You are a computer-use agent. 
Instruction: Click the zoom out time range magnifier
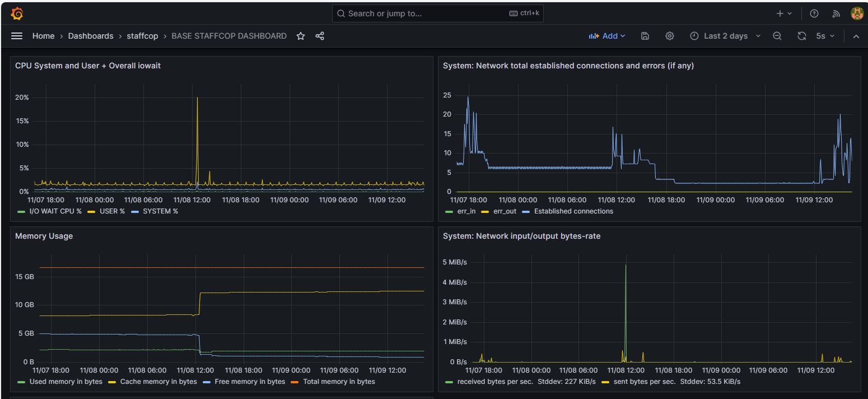click(777, 35)
